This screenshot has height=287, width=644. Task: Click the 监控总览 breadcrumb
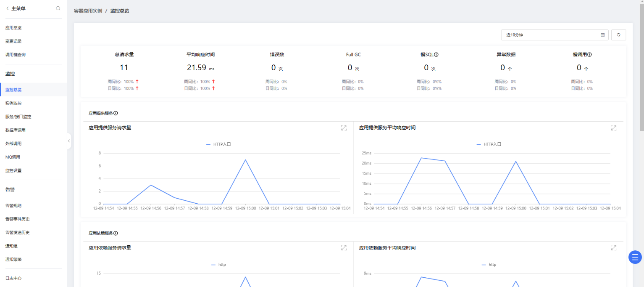click(x=120, y=11)
